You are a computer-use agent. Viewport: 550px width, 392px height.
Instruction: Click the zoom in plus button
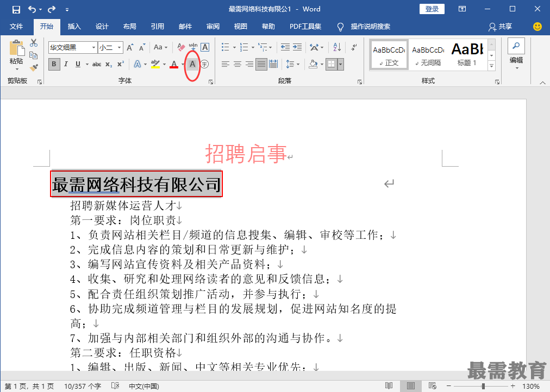coord(513,386)
